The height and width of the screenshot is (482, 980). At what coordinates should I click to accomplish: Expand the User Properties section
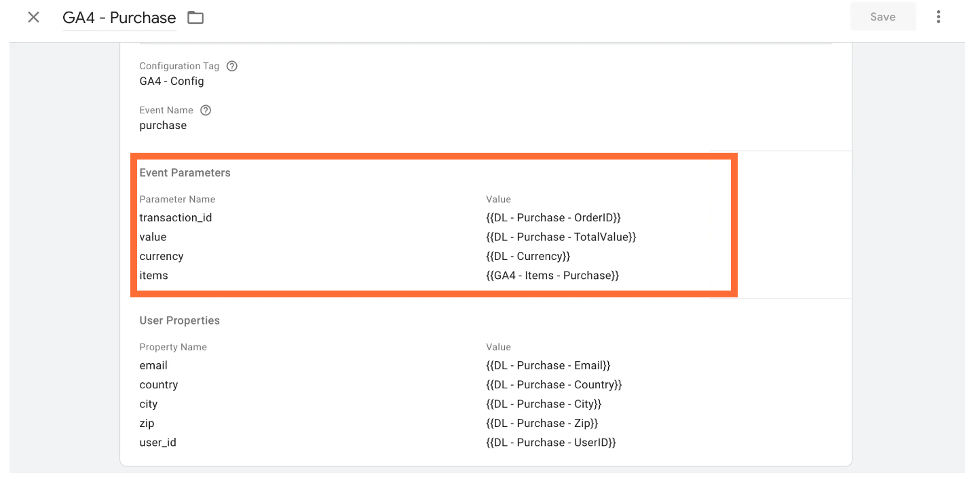(x=179, y=320)
